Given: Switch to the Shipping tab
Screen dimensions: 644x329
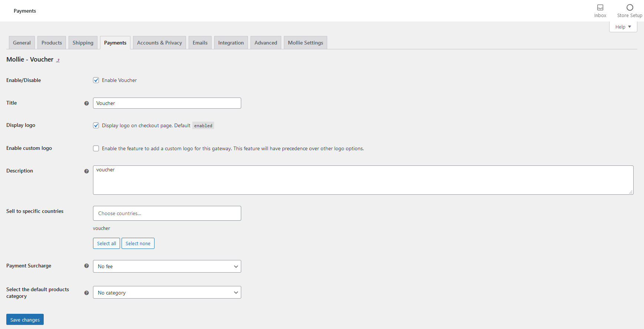Looking at the screenshot, I should tap(83, 43).
